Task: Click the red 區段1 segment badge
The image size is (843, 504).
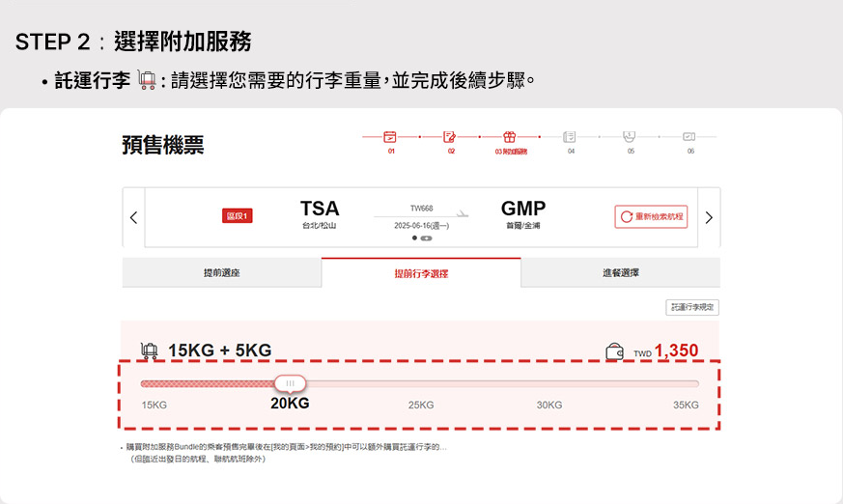Action: (238, 216)
